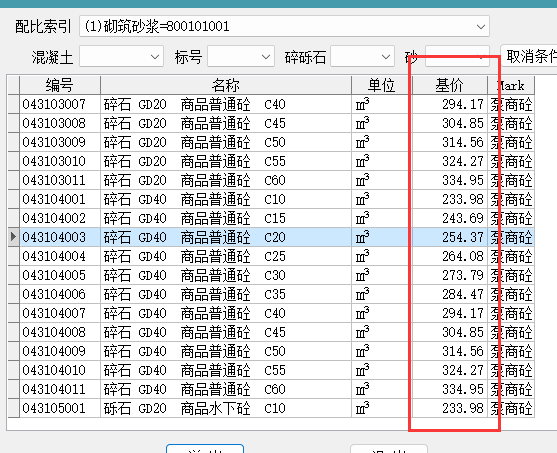
Task: Click price 284.47 in 基价 column
Action: [450, 295]
